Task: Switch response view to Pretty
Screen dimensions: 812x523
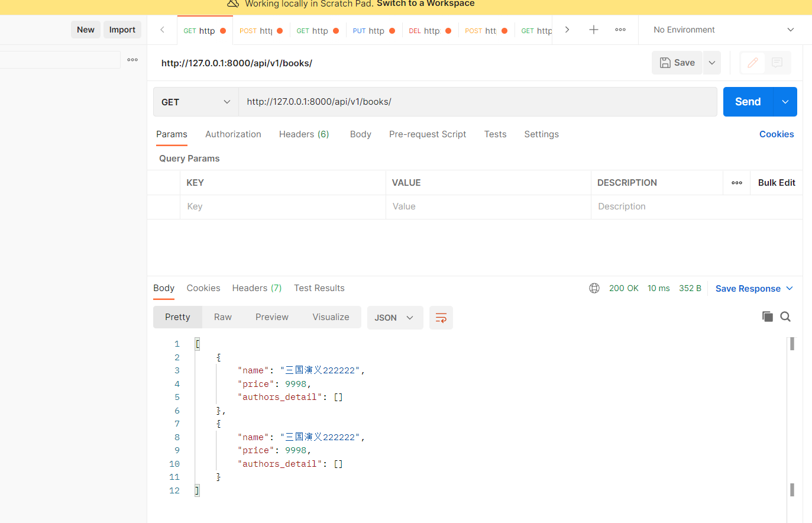Action: pos(177,317)
